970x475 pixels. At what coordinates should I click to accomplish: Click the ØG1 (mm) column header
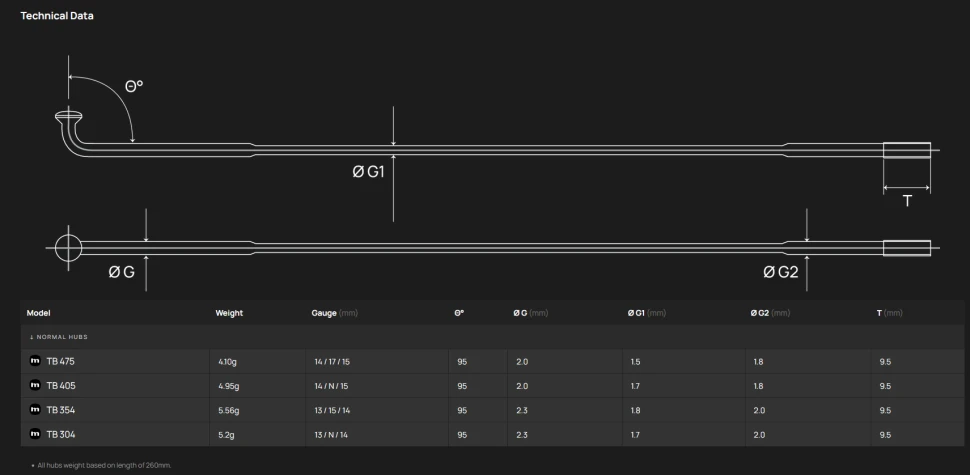click(646, 313)
